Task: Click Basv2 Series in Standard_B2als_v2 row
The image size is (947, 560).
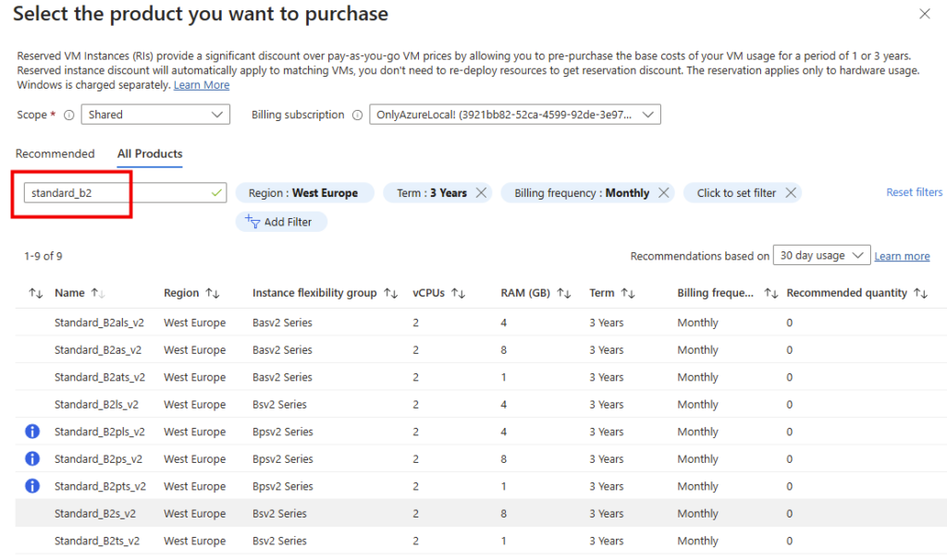Action: pos(282,323)
